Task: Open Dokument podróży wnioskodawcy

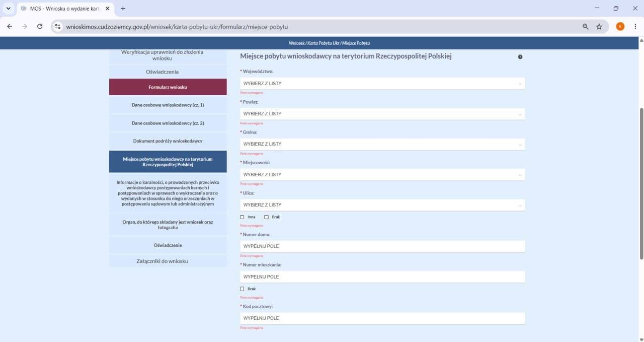Action: click(168, 141)
